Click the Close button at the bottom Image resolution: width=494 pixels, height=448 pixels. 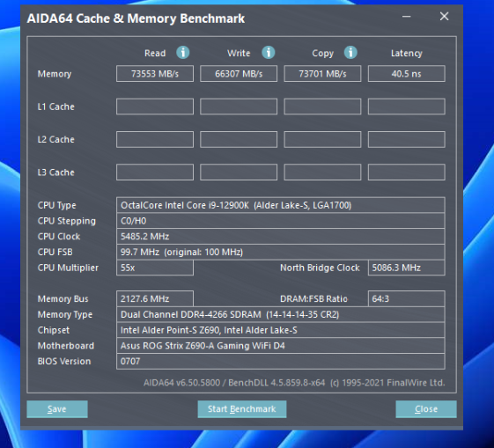[x=426, y=409]
